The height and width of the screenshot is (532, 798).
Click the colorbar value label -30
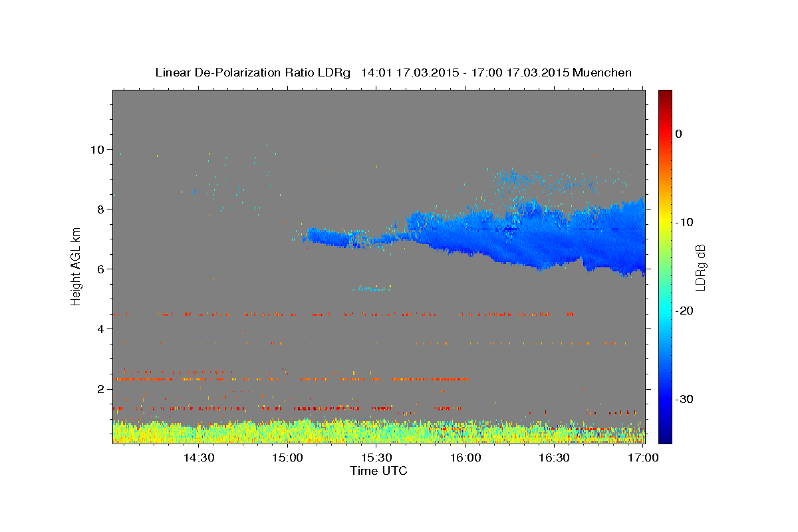coord(685,399)
